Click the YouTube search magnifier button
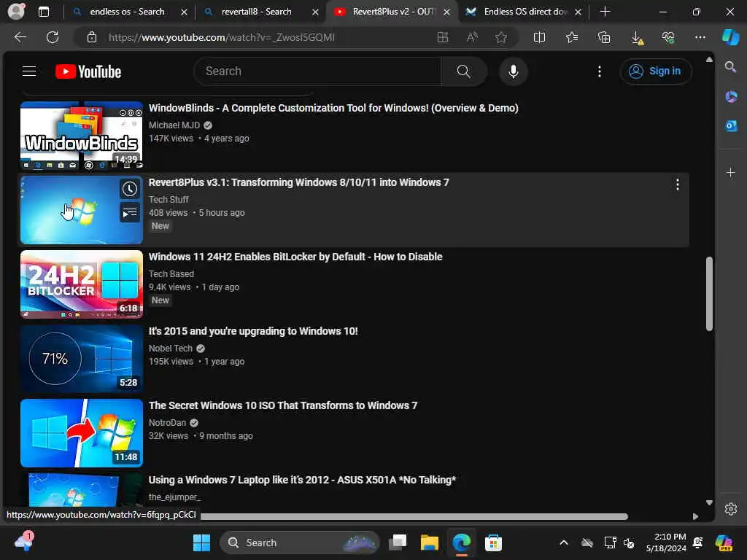The width and height of the screenshot is (747, 560). pyautogui.click(x=463, y=71)
